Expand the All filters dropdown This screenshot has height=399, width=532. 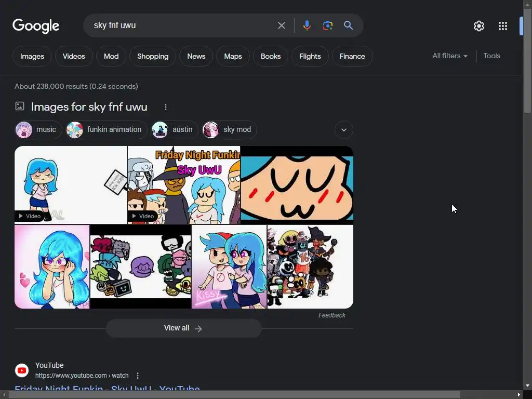click(x=450, y=56)
